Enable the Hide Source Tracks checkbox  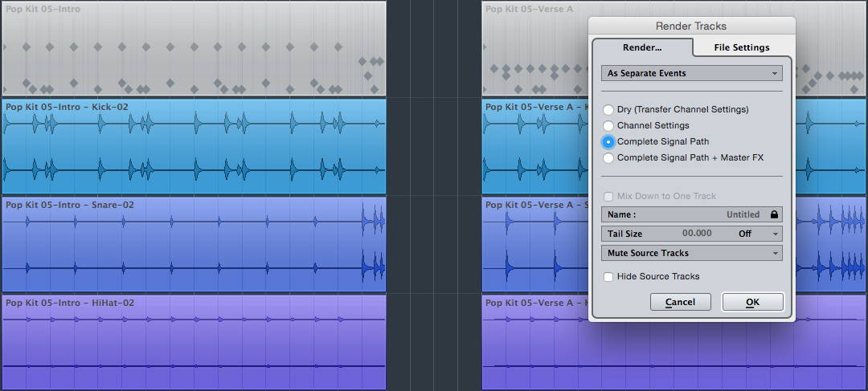click(x=608, y=276)
